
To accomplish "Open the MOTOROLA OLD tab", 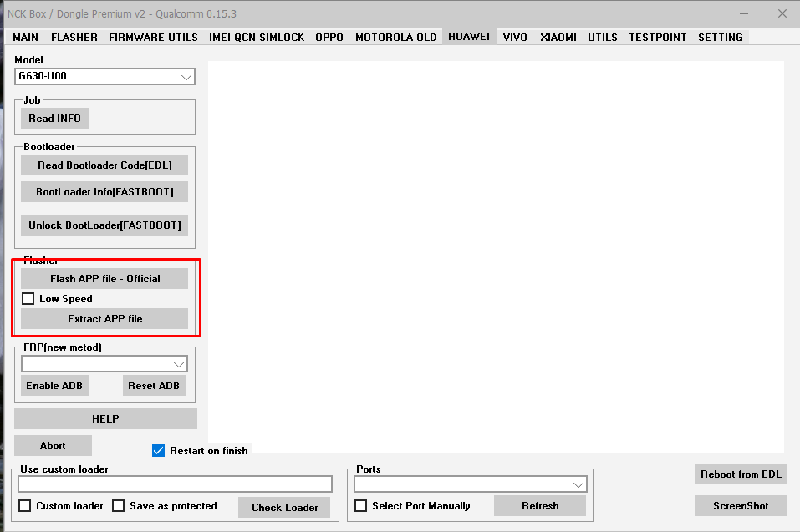I will pyautogui.click(x=396, y=38).
